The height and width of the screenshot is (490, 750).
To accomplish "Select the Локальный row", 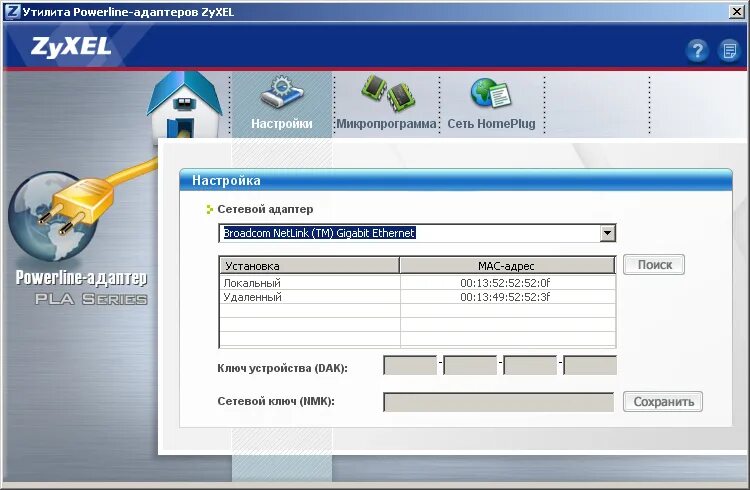I will [x=417, y=282].
